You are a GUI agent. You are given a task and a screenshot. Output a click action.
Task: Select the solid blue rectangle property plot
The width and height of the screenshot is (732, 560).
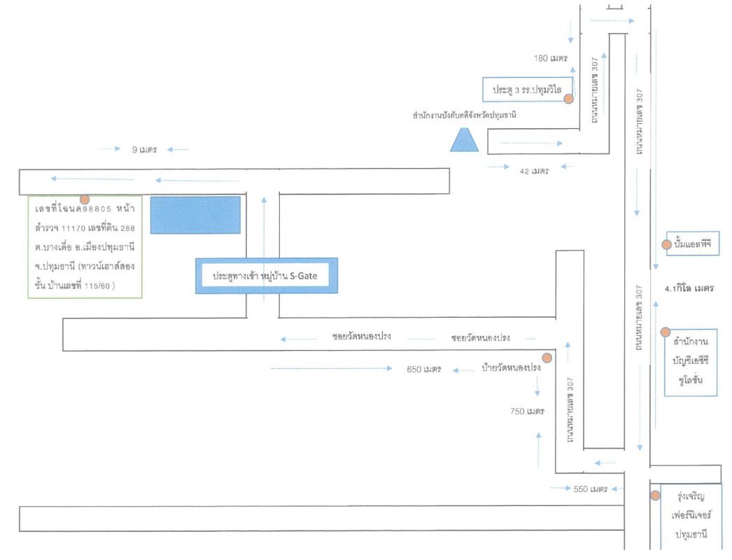[x=195, y=215]
